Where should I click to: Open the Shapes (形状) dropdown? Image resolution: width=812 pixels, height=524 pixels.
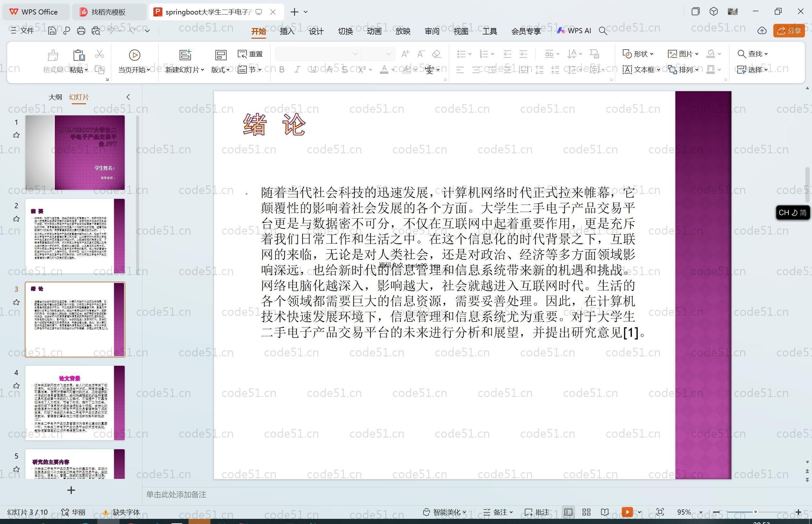638,54
